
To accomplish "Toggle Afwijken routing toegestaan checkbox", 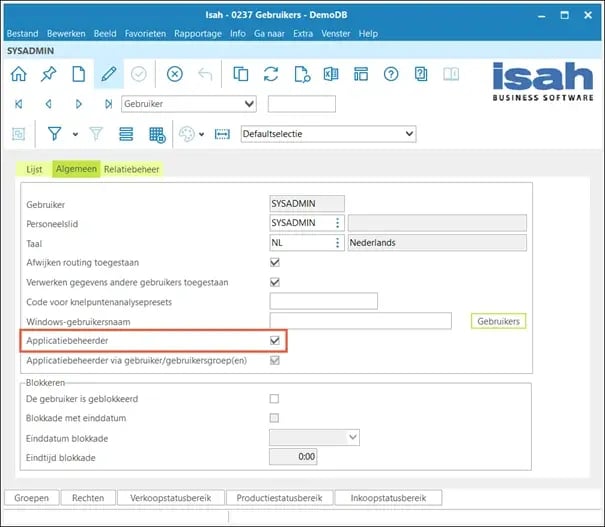I will [275, 262].
